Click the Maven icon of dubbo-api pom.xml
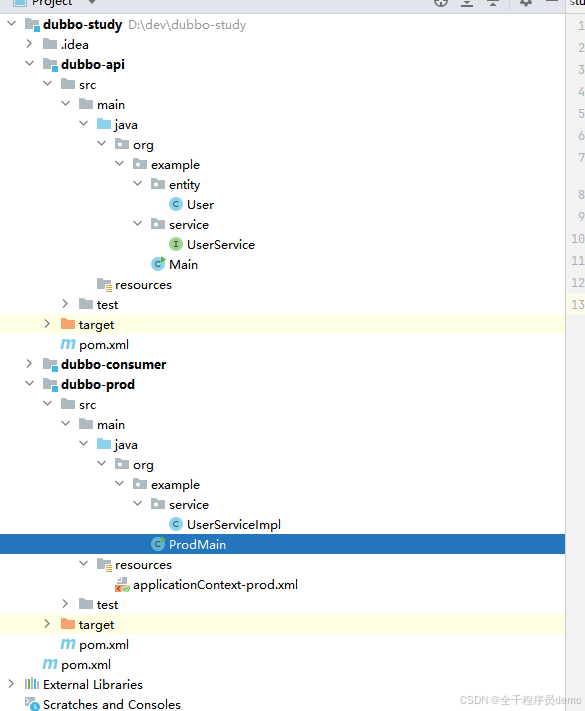 68,344
